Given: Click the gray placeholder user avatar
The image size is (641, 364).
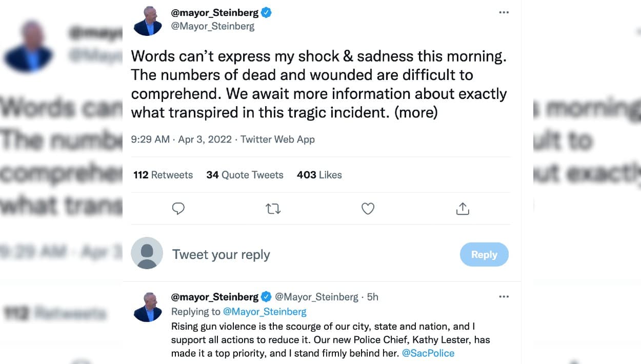Looking at the screenshot, I should (x=147, y=253).
